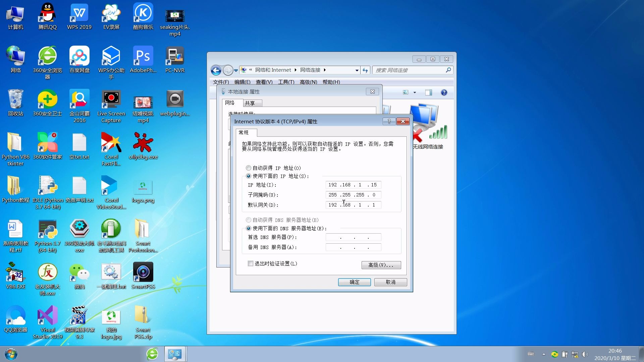Toggle the preview pane icon
Image resolution: width=644 pixels, height=362 pixels.
(x=428, y=93)
